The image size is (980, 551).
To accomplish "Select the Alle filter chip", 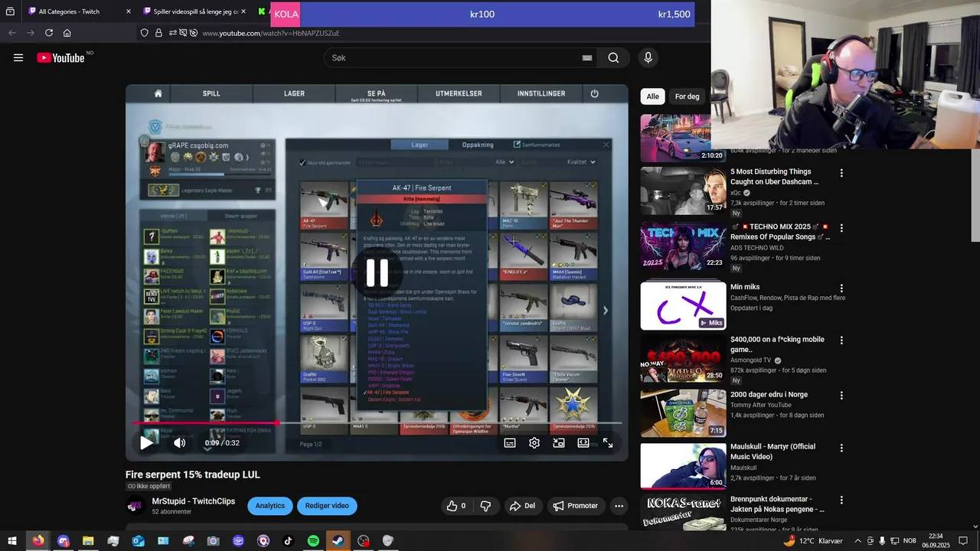I will (652, 96).
